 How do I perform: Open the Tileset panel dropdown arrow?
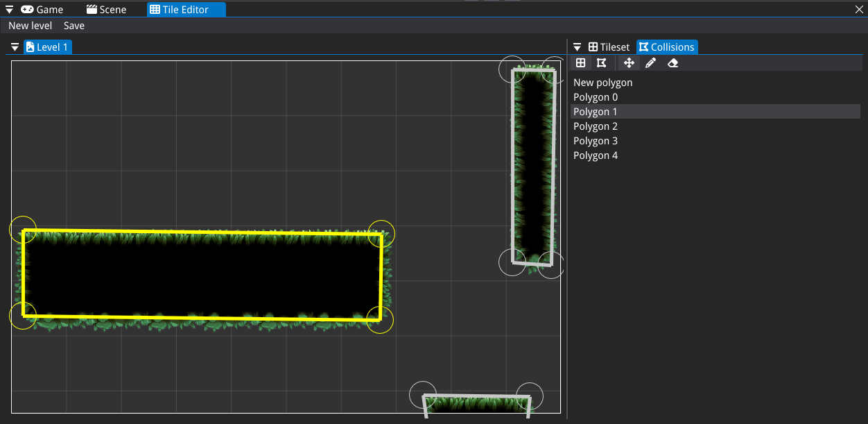coord(577,47)
